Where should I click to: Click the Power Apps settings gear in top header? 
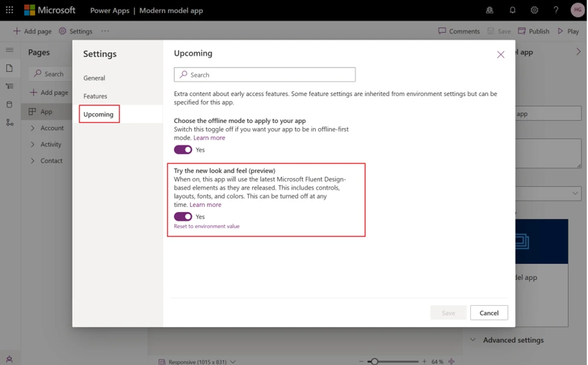[x=534, y=10]
